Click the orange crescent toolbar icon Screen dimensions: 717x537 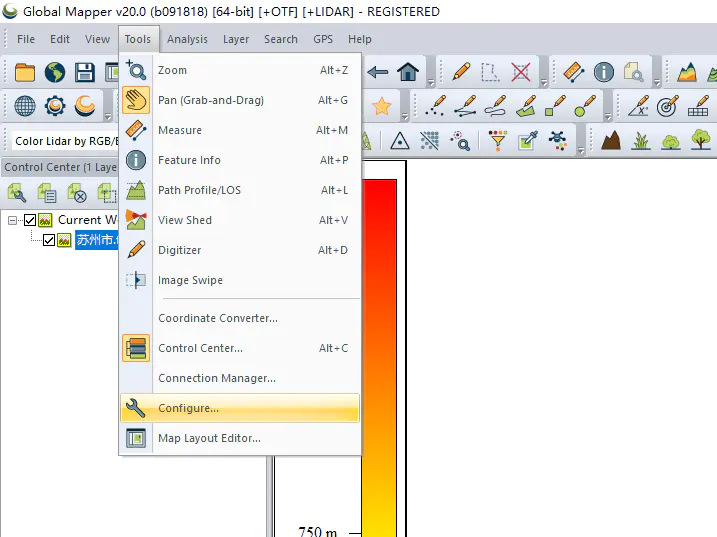[x=85, y=106]
